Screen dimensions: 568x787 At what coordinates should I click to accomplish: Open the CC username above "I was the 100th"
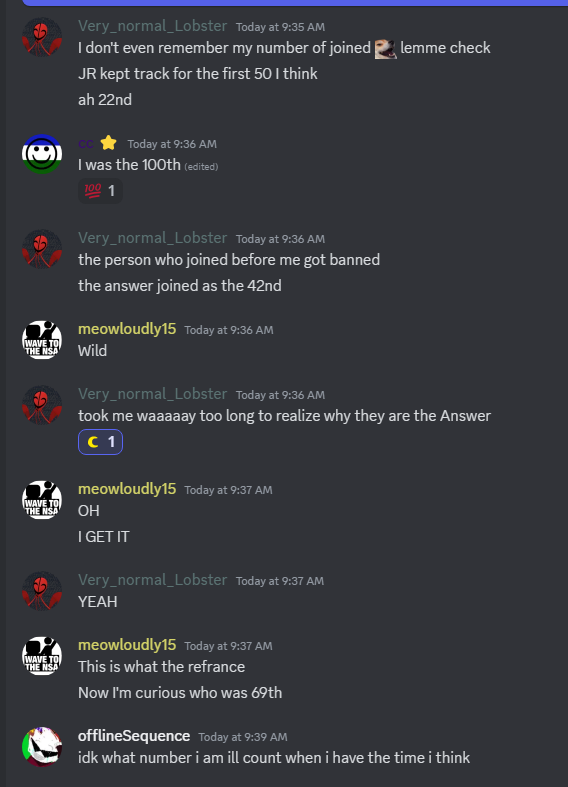86,144
